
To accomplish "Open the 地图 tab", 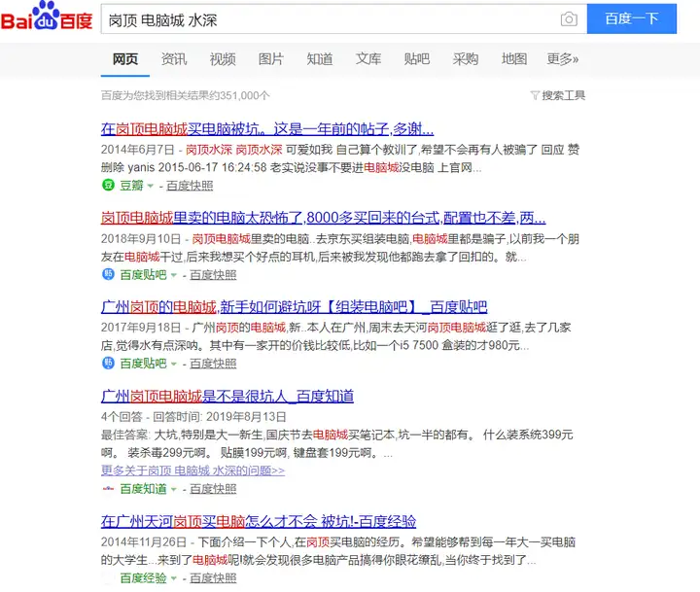I will click(x=514, y=59).
